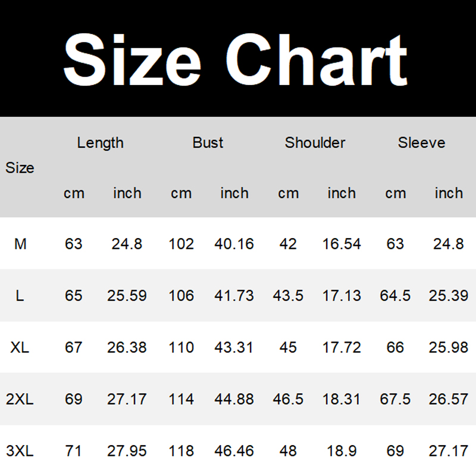Click the 41.73 inch bust value
The width and height of the screenshot is (476, 476).
(234, 296)
